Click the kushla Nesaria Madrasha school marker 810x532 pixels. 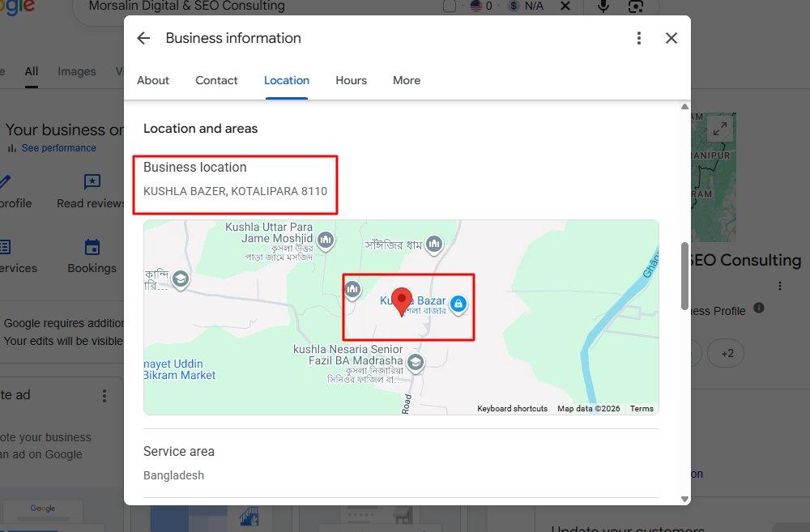(416, 363)
